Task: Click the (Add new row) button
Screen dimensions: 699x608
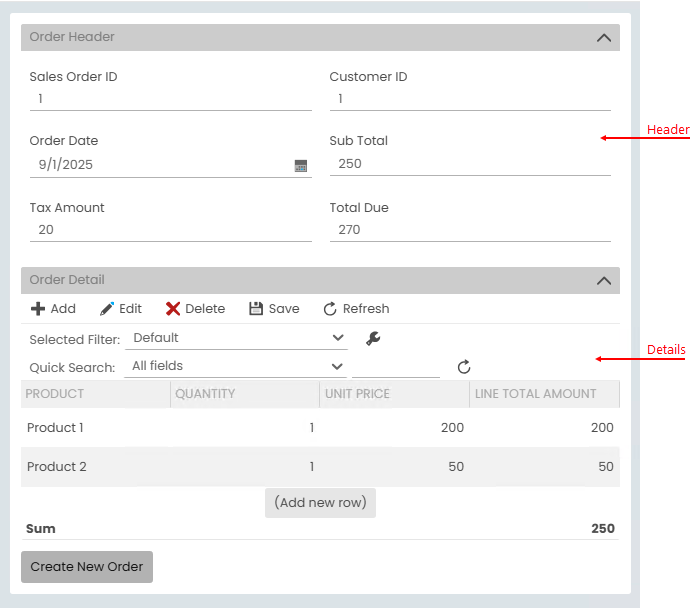Action: pos(320,502)
